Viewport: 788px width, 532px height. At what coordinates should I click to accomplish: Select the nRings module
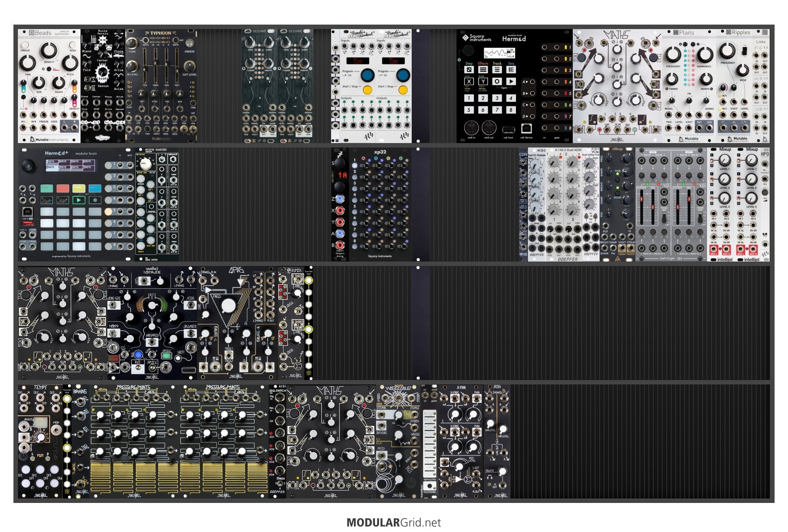[618, 204]
